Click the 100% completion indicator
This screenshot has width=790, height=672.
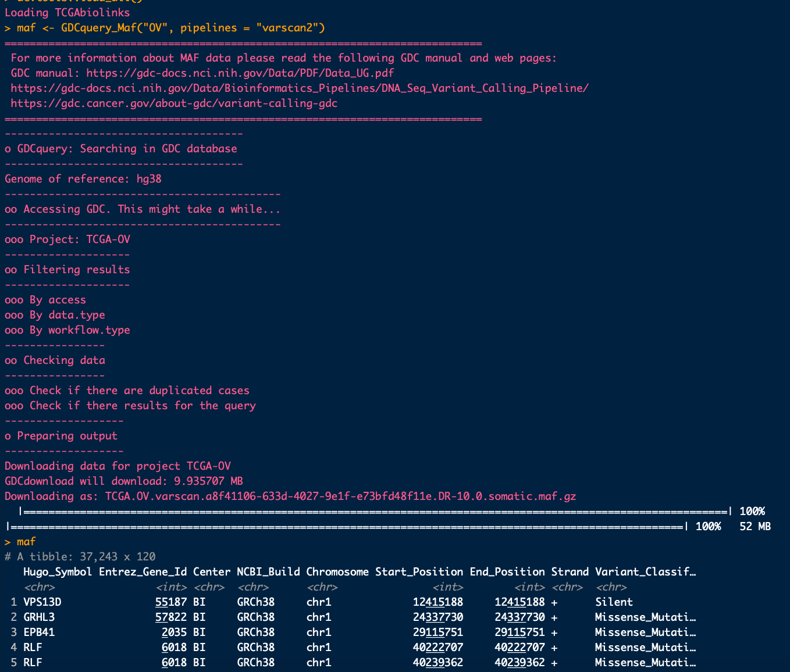tap(751, 511)
